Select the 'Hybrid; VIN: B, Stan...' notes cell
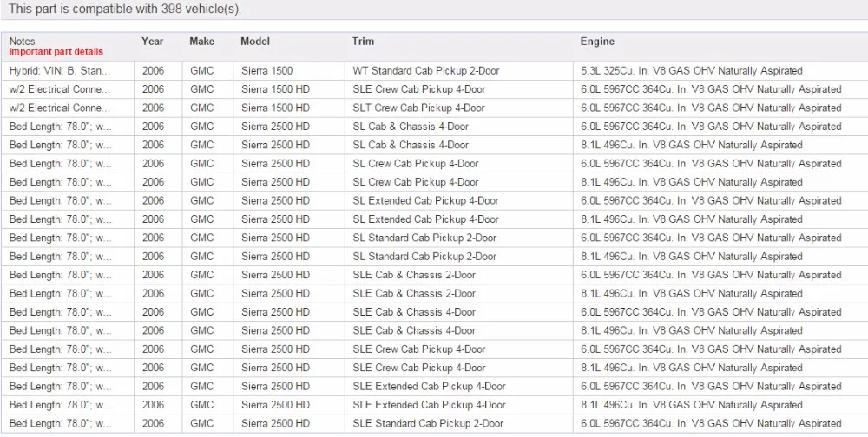868x437 pixels. (x=60, y=71)
